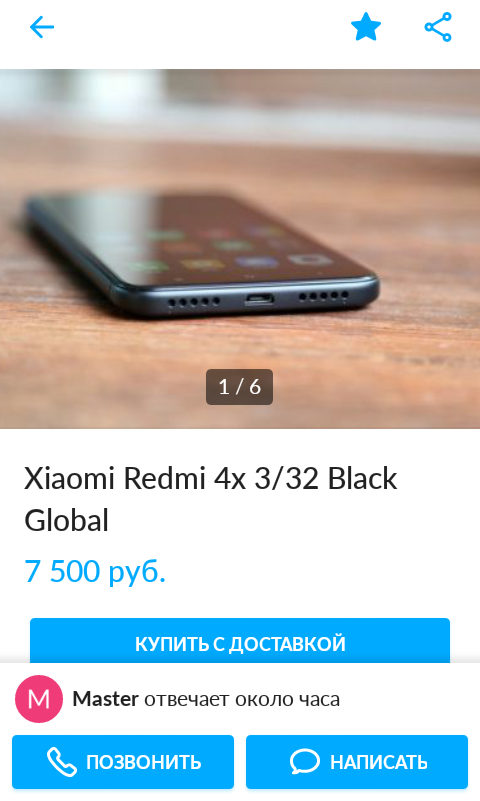Open the Master seller profile name
Screen dimensions: 480x801
tap(105, 699)
